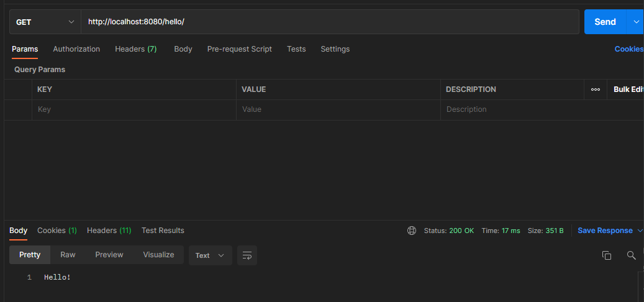Screen dimensions: 644x302
Task: Open the response Headers (11) tab
Action: (x=109, y=231)
